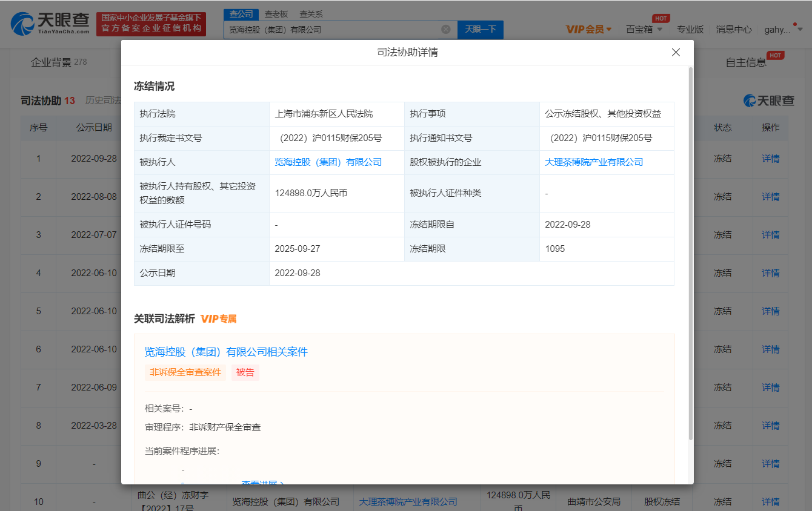Screen dimensions: 812x511
Task: Click the 曲靖市公安局 cell in row 10
Action: pos(594,502)
